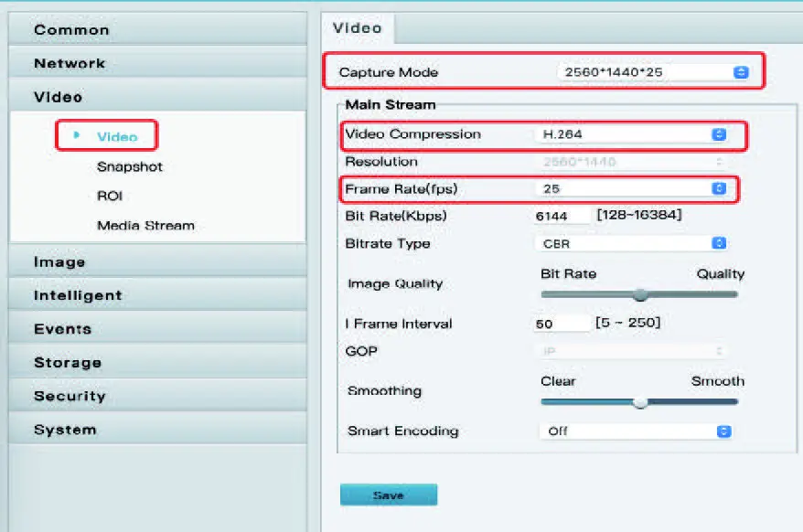Viewport: 803px width, 532px height.
Task: Open the Image settings section
Action: point(157,261)
